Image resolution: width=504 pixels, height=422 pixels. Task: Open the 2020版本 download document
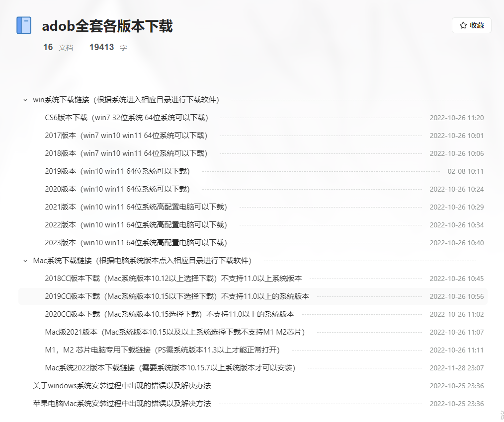124,189
